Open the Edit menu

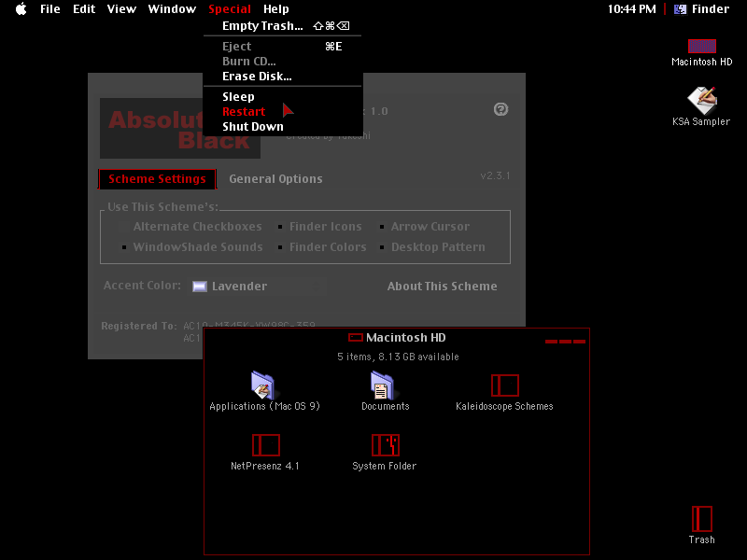point(84,9)
